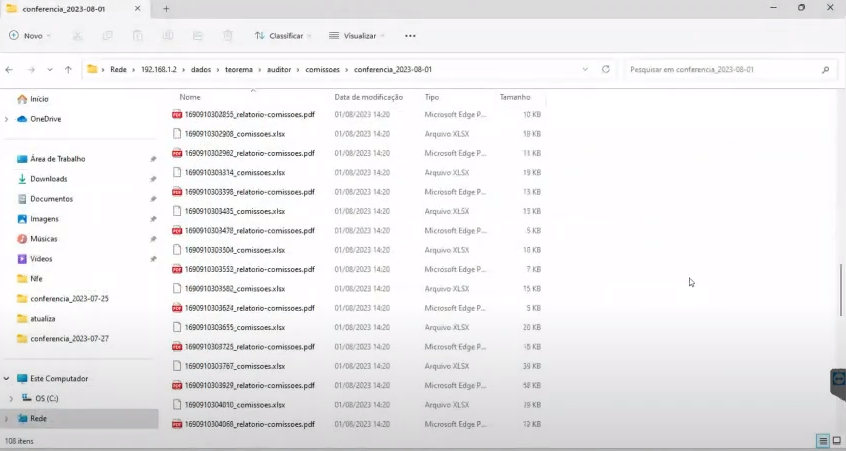Click the vertical scrollbar thumb
Viewport: 846px width, 451px height.
[841, 290]
